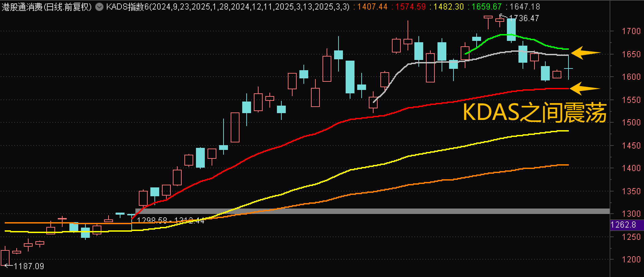Click the 1450 price axis label
The height and width of the screenshot is (277, 644).
[x=631, y=146]
